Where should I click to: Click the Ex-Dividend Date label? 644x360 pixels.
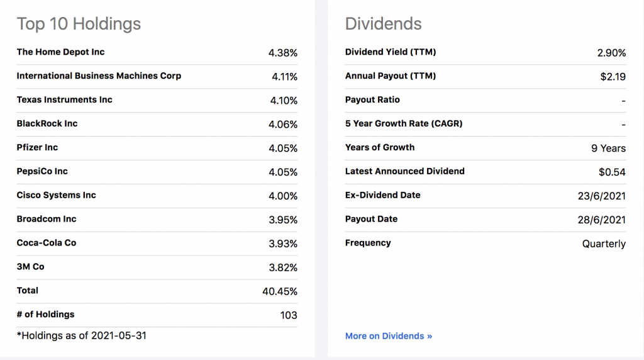click(383, 195)
